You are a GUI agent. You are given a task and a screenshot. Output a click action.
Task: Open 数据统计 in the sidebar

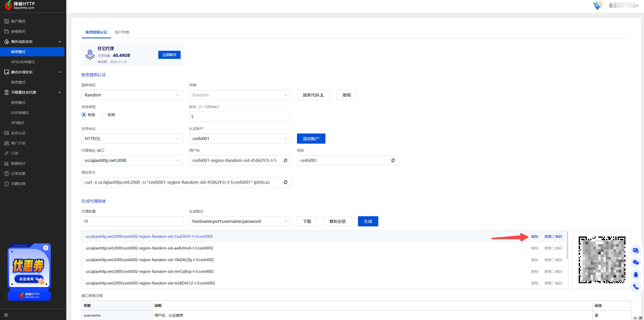[18, 163]
